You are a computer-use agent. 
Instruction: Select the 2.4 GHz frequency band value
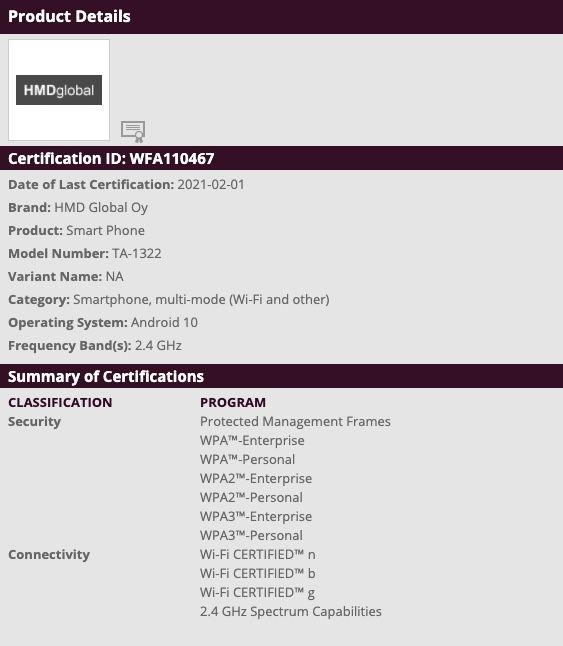pyautogui.click(x=158, y=345)
